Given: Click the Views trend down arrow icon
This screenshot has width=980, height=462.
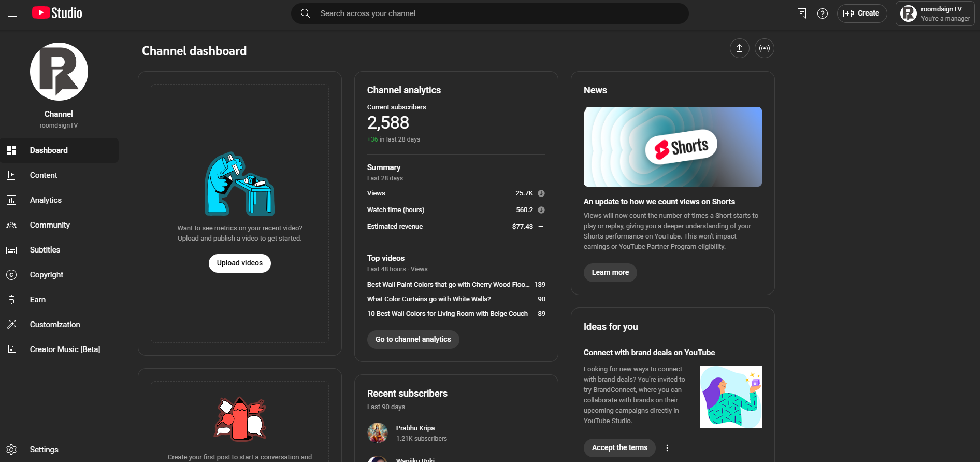Looking at the screenshot, I should tap(541, 193).
